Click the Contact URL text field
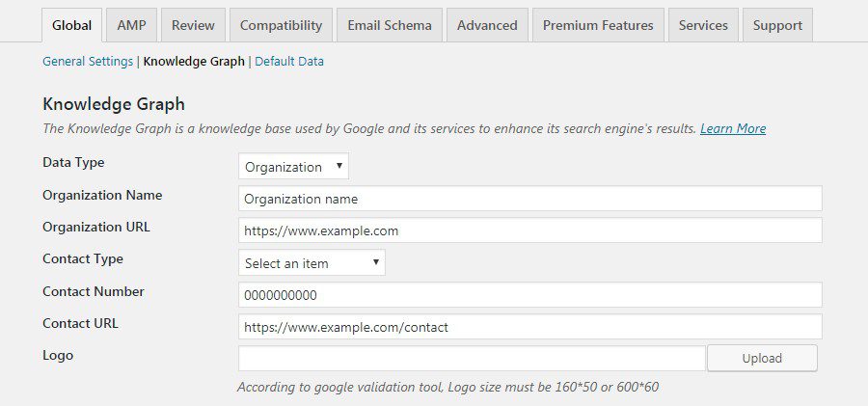 pos(530,327)
